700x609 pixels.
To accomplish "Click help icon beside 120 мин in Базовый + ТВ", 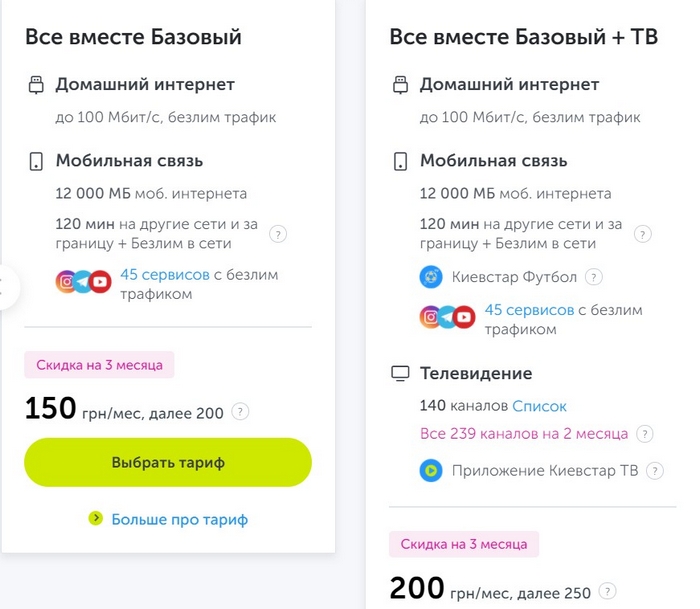I will pos(643,234).
